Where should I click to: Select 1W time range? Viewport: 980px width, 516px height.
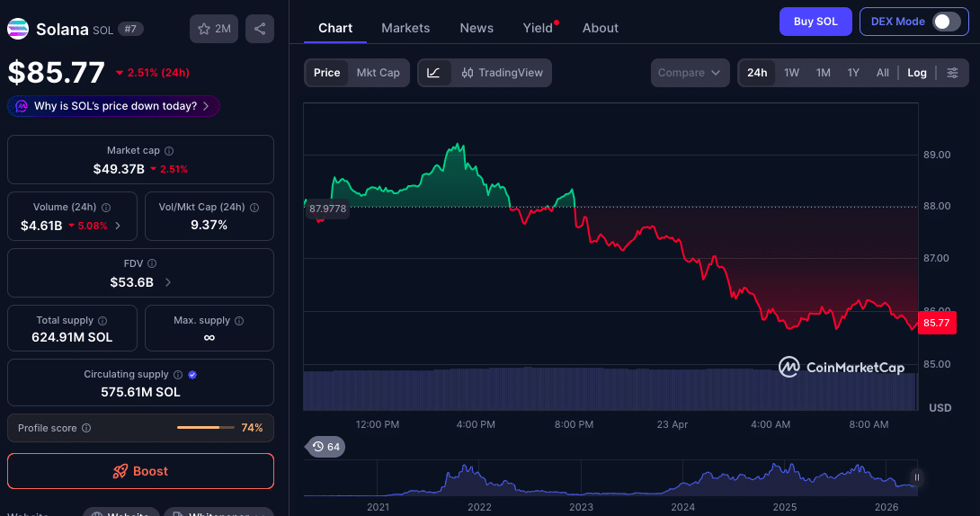[x=791, y=73]
